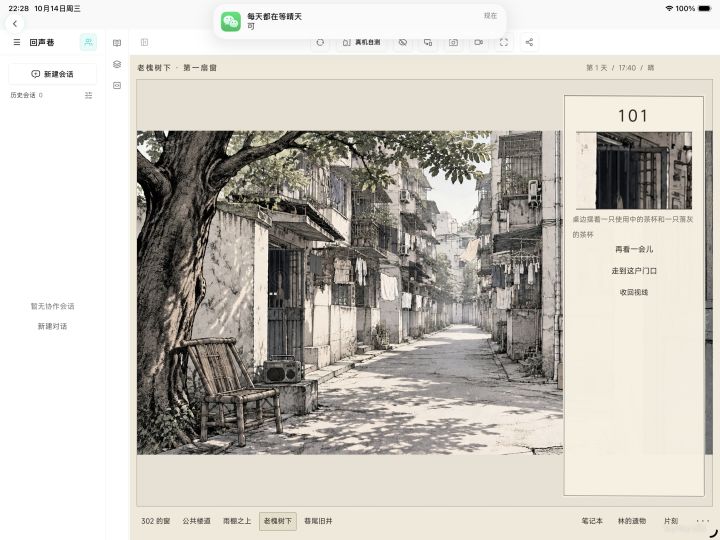720x540 pixels.
Task: Open the three-dots more menu
Action: click(703, 521)
